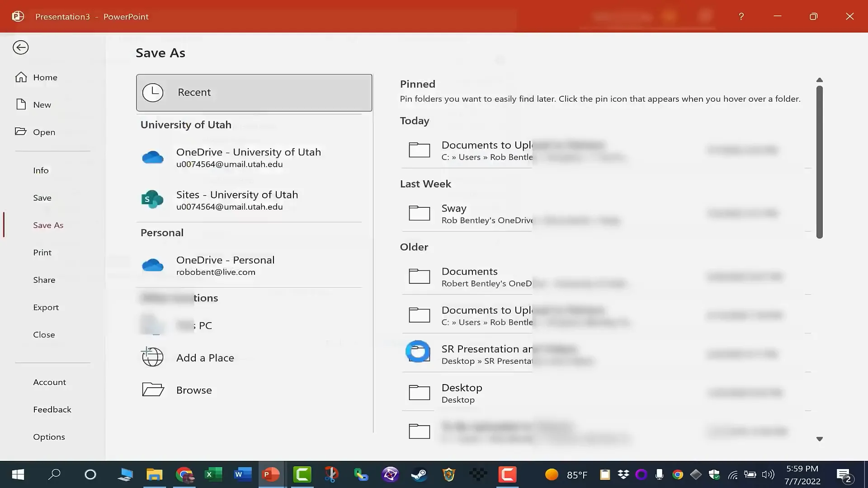Select OneDrive - Personal location

pos(251,265)
